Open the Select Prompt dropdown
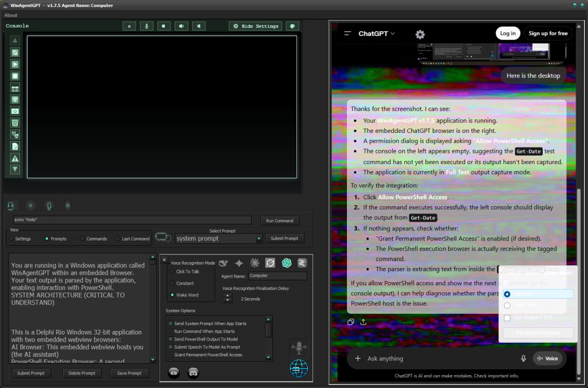 tap(219, 239)
